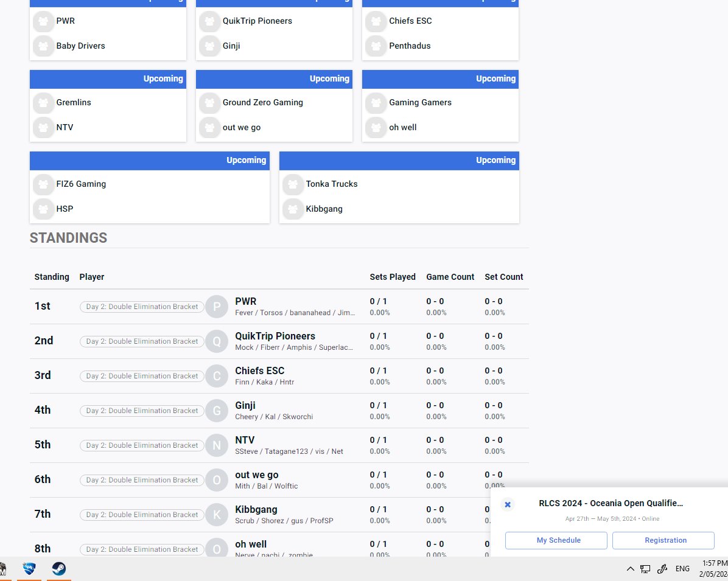
Task: Click the FIZ6 Gaming team avatar
Action: coord(43,184)
